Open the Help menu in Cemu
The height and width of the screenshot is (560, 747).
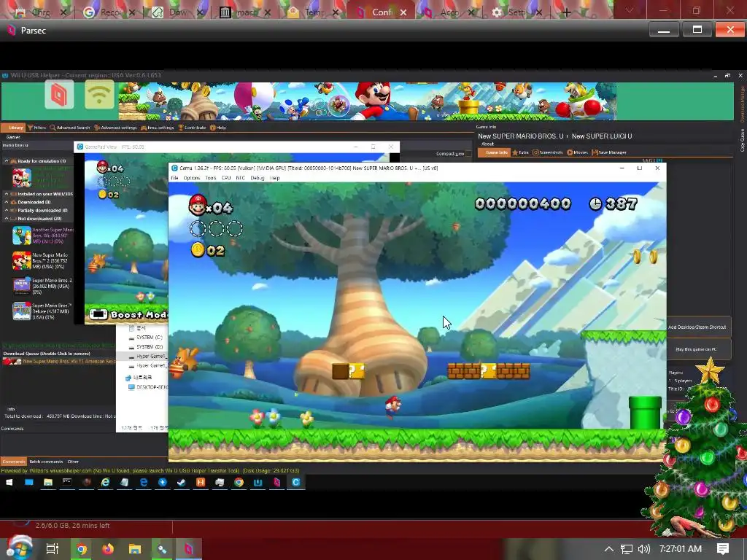pyautogui.click(x=275, y=178)
